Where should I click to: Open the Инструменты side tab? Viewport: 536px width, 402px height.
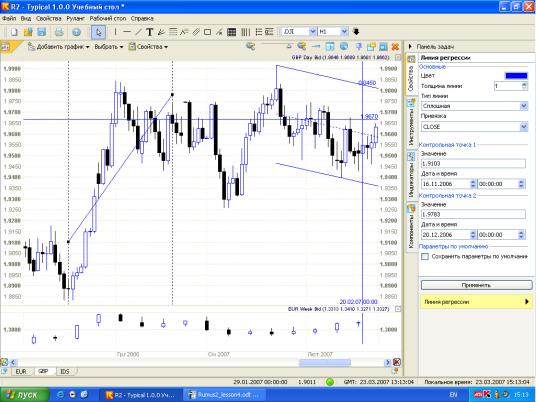pos(411,122)
